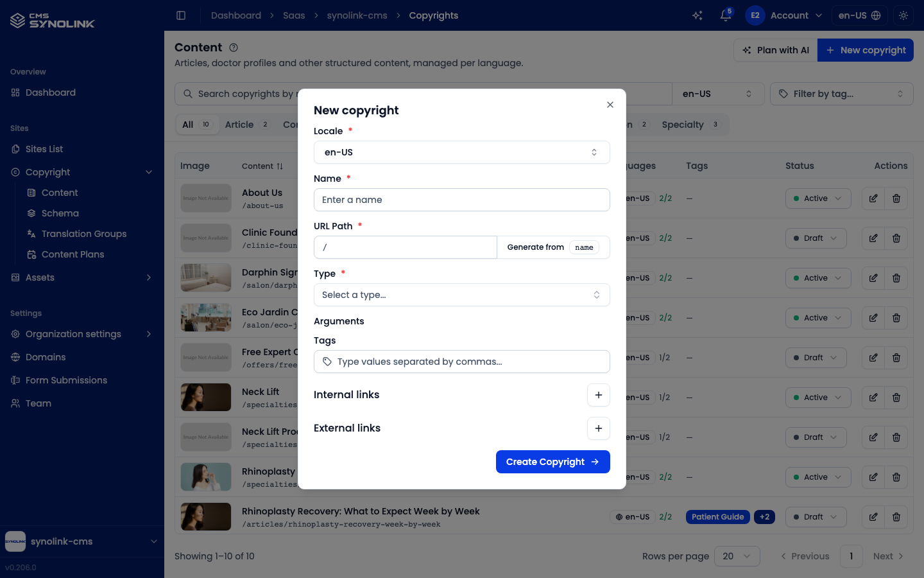Switch to the Specialty tab
This screenshot has height=578, width=924.
(690, 125)
